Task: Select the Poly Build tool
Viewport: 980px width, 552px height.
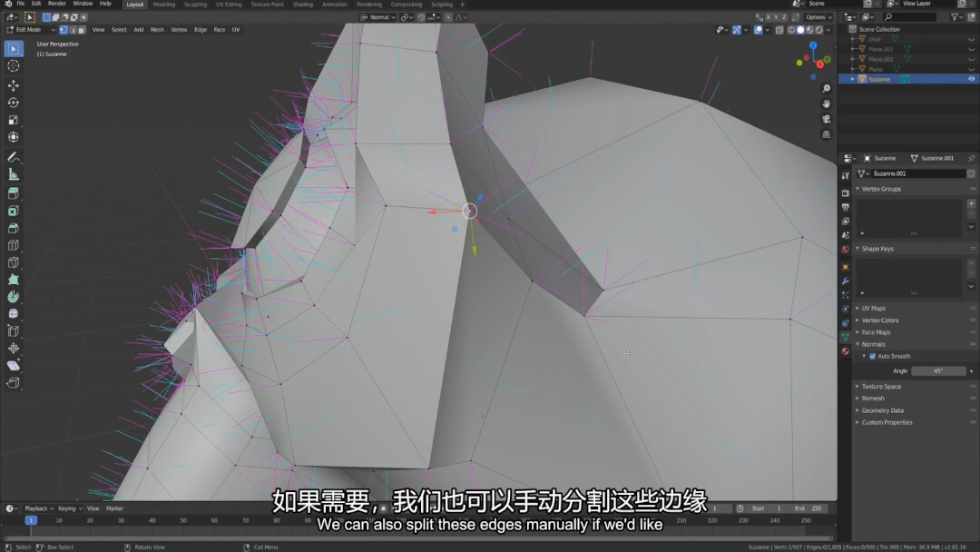Action: tap(13, 280)
